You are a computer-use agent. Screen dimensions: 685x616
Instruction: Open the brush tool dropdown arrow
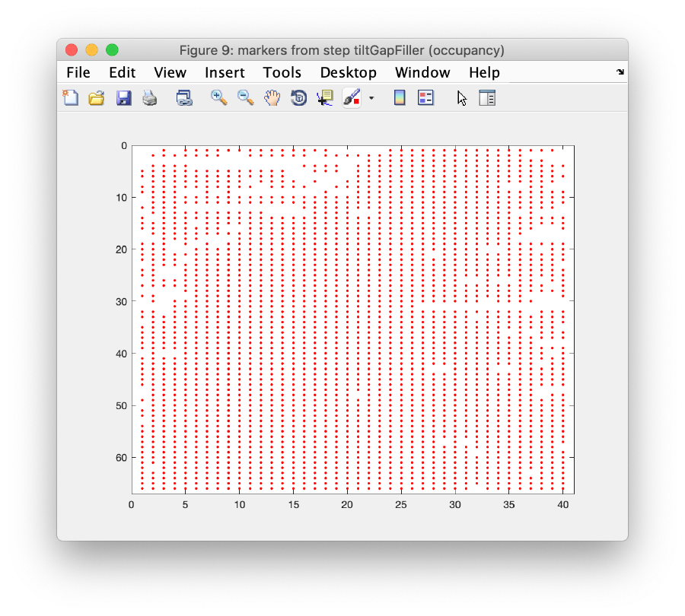point(371,97)
